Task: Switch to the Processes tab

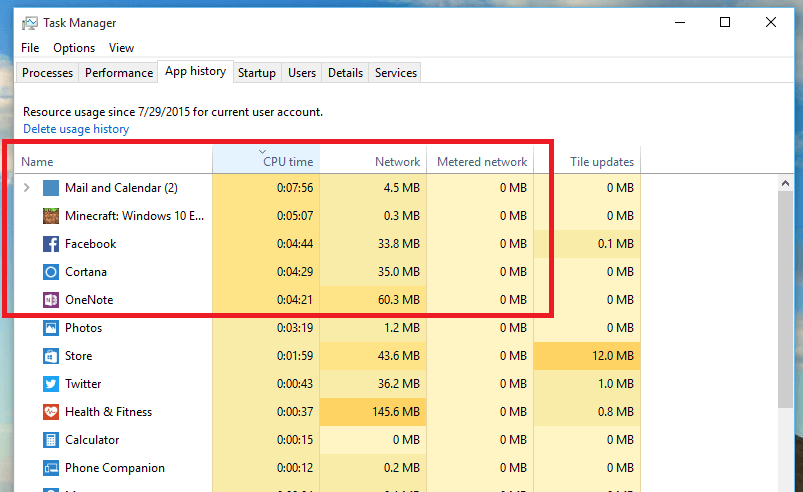Action: pos(48,73)
